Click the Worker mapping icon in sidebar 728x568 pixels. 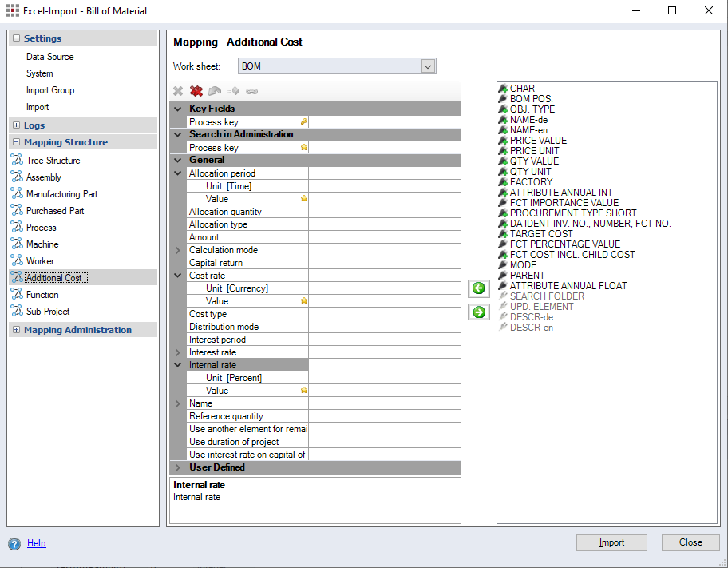pos(17,261)
